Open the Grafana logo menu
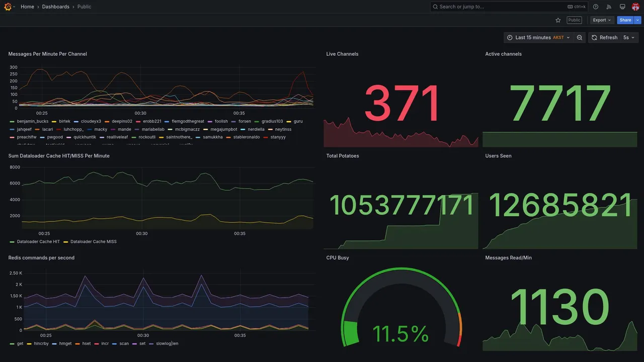Viewport: 644px width, 362px height. [8, 7]
